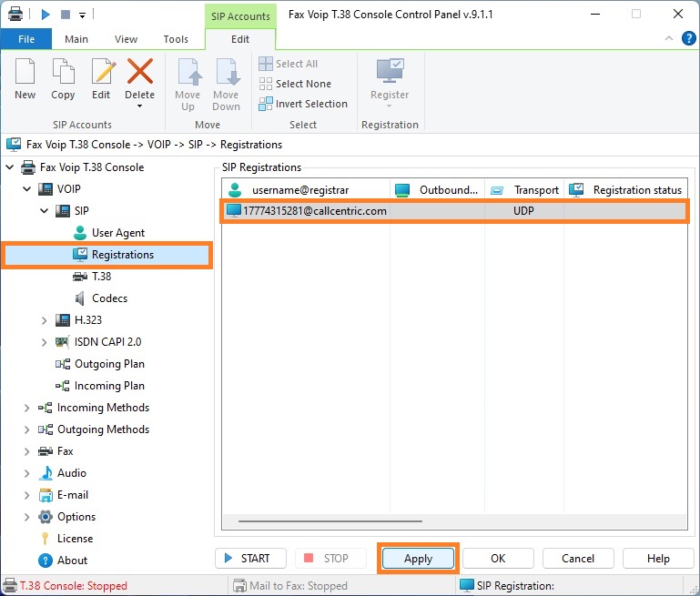Click the Move Up icon
Image resolution: width=700 pixels, height=596 pixels.
pos(189,72)
